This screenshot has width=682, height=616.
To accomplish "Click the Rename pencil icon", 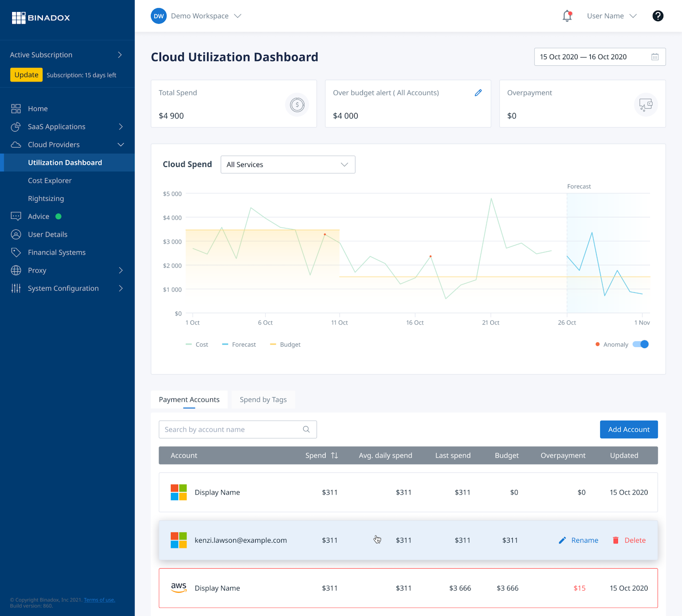I will (562, 540).
